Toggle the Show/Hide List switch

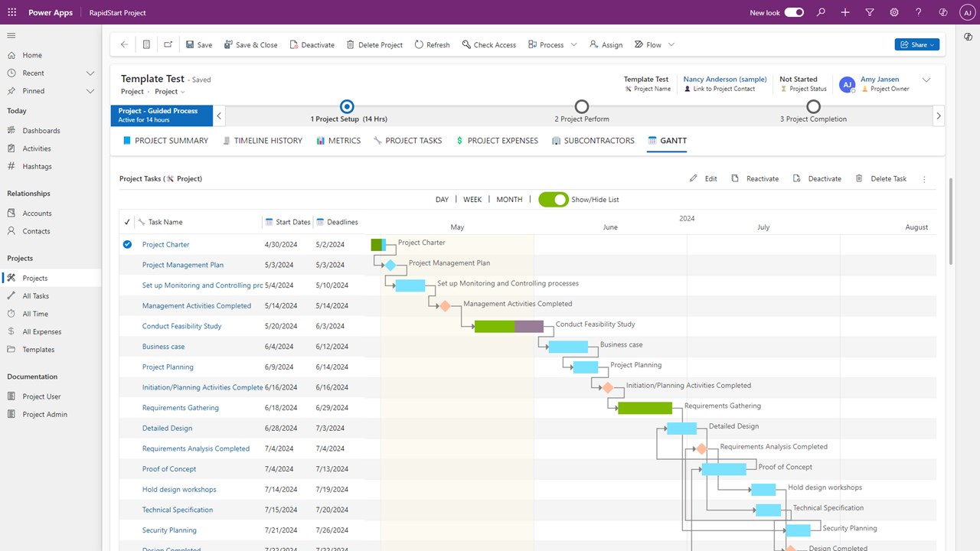(x=553, y=199)
